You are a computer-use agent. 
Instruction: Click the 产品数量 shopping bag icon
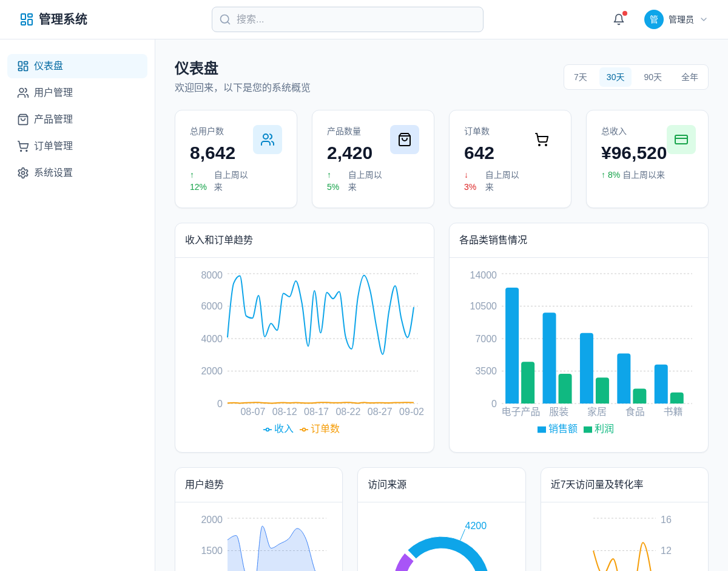click(405, 140)
